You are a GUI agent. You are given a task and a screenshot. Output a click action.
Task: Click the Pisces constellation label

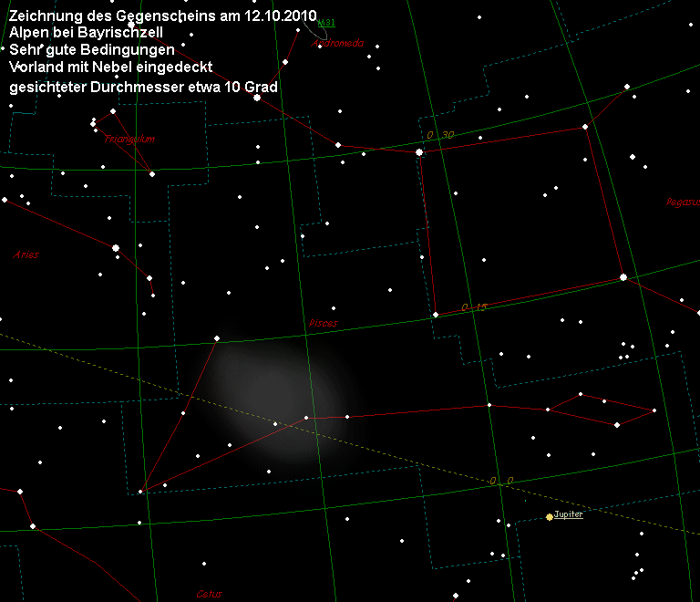324,323
